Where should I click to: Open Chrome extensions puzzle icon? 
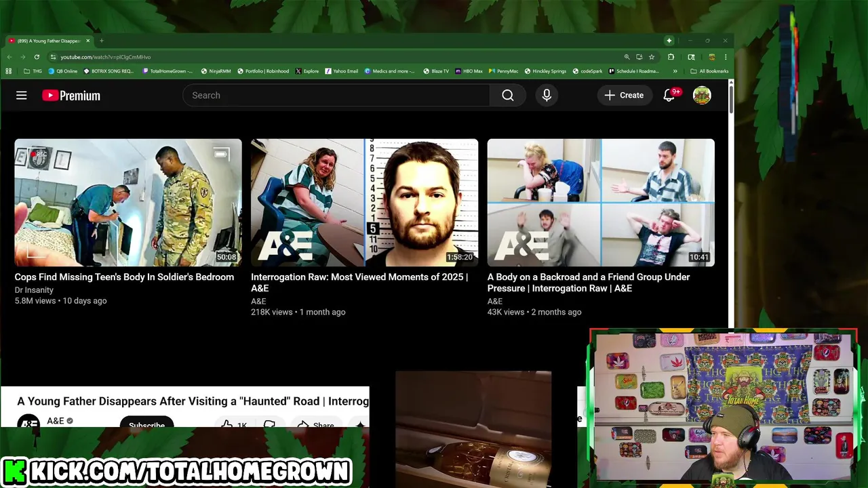click(x=671, y=57)
